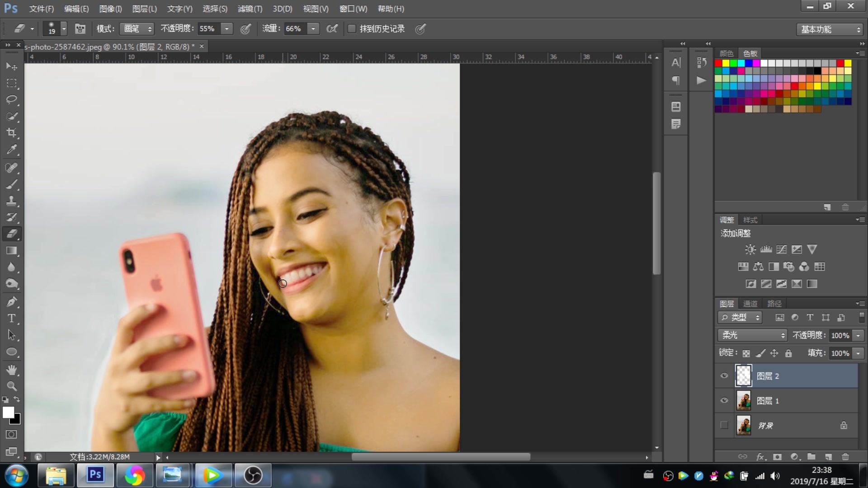Show the 背景 layer visibility box

tap(724, 425)
